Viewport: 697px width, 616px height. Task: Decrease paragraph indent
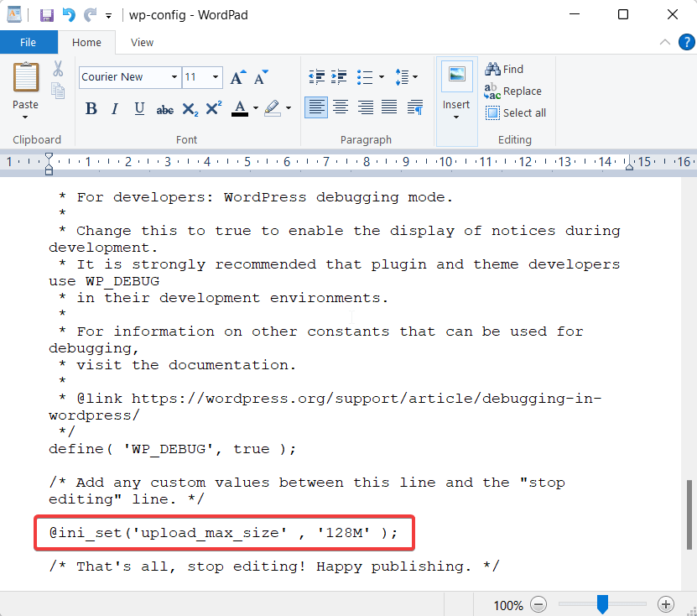point(317,77)
